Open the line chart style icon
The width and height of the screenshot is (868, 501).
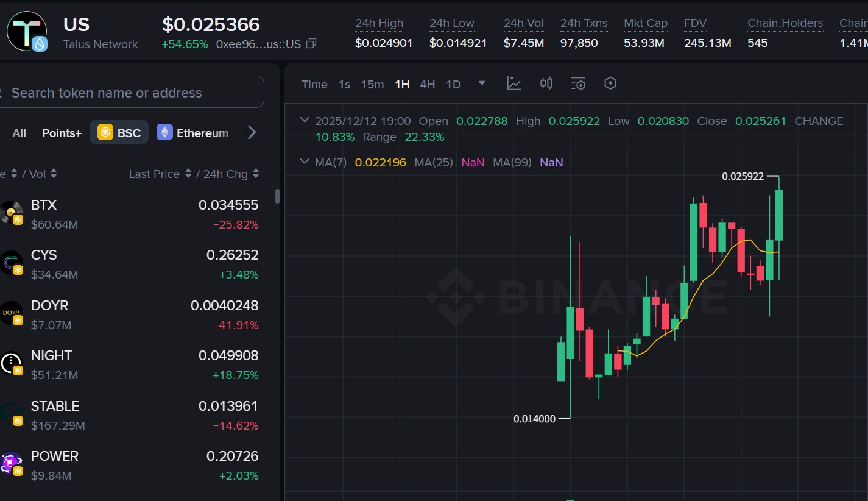(514, 83)
